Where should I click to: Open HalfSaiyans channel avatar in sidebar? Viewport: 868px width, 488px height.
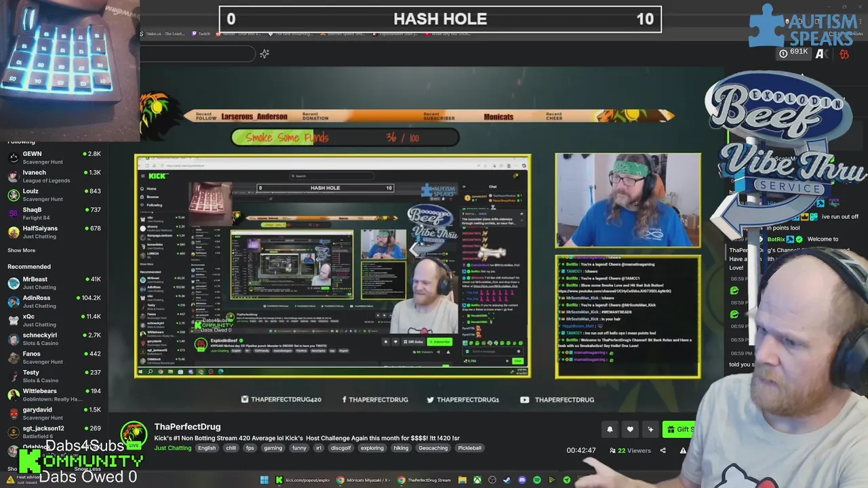[13, 232]
